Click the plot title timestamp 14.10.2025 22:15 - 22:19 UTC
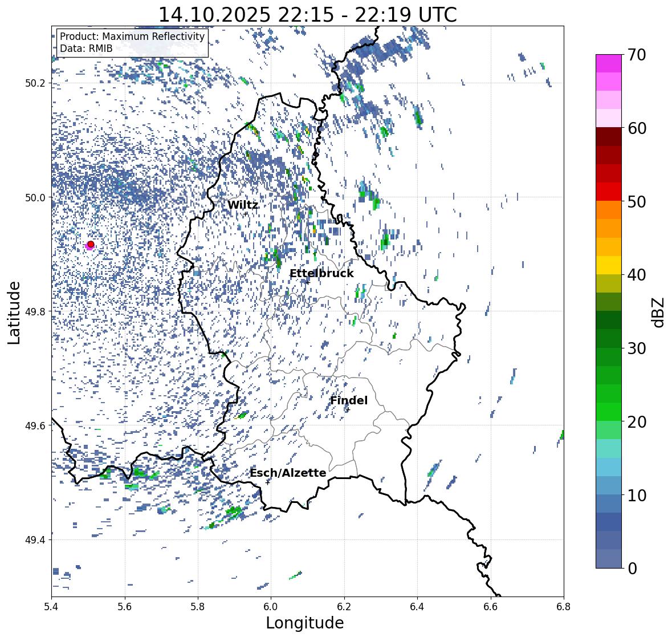This screenshot has width=672, height=637. click(x=308, y=15)
